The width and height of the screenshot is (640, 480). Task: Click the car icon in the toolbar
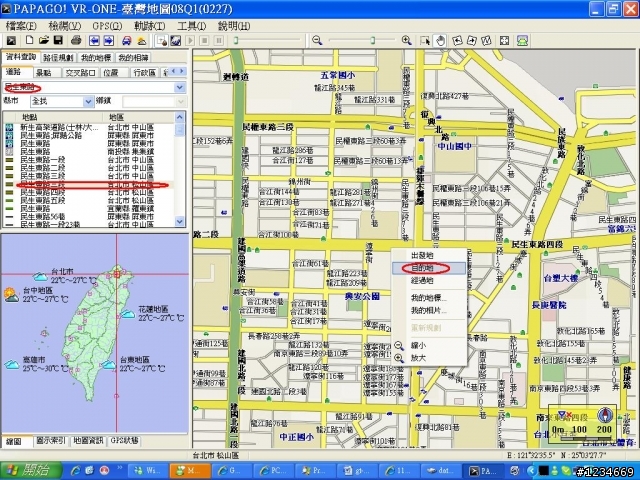click(127, 40)
